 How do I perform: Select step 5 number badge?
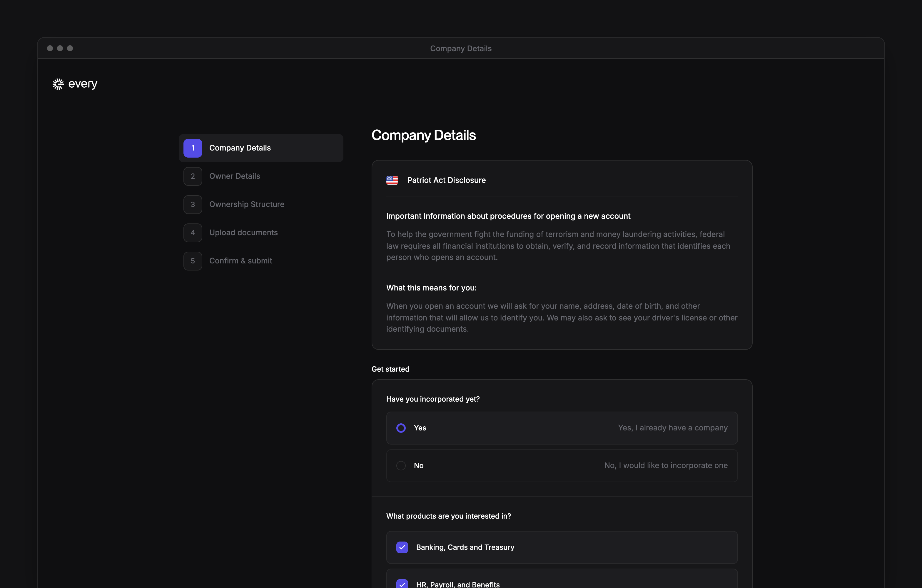point(193,261)
